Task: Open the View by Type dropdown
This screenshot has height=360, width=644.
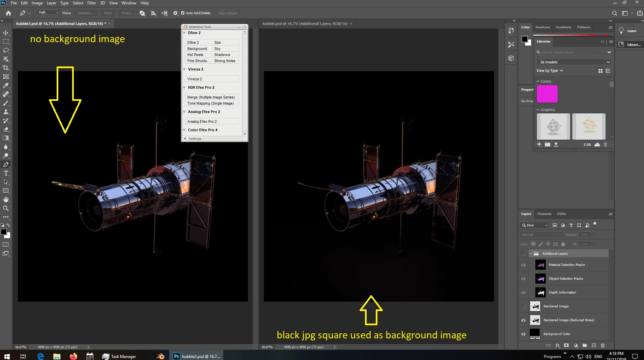Action: (550, 71)
